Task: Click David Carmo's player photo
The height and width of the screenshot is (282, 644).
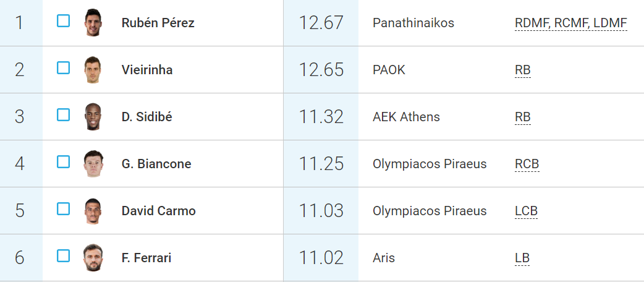Action: [x=93, y=211]
